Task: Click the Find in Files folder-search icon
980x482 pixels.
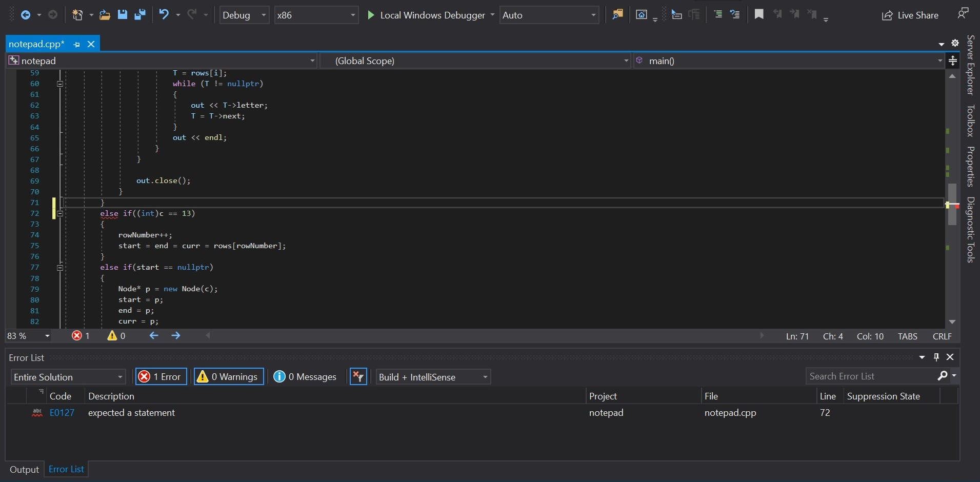Action: [x=617, y=15]
